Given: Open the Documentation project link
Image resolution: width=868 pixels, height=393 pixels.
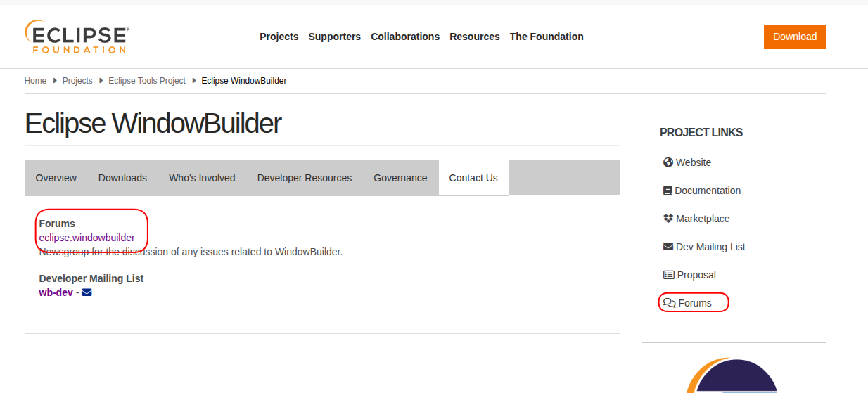Looking at the screenshot, I should [x=708, y=191].
